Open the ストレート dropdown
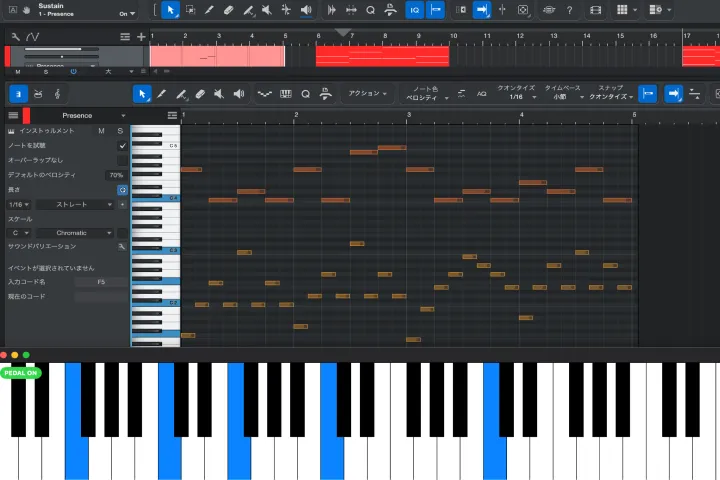Viewport: 720px width, 480px height. click(x=75, y=204)
